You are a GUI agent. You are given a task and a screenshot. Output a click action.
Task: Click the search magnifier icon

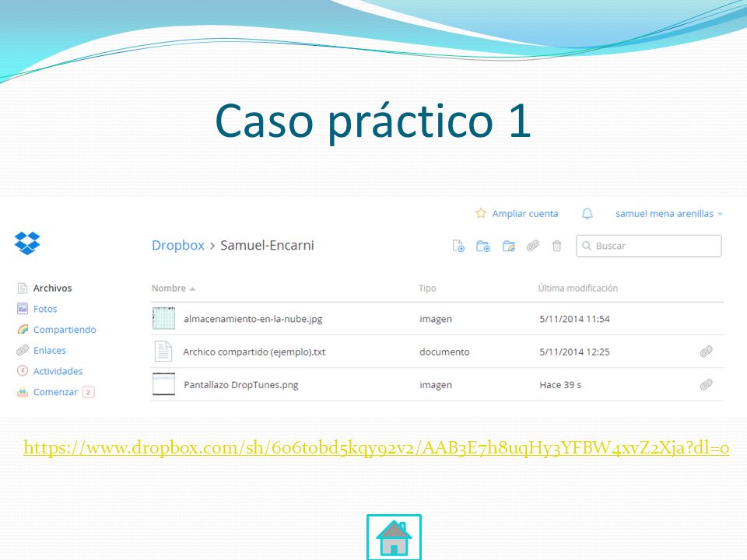point(587,246)
